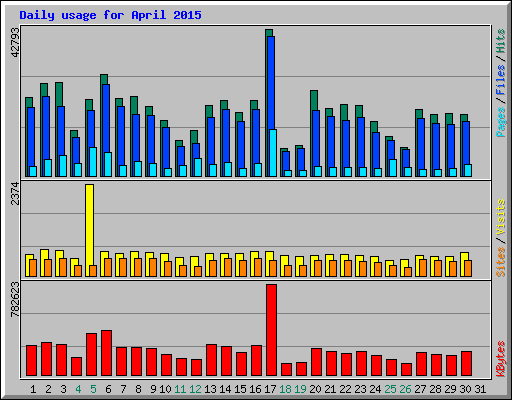Screen dimensions: 512x400
Task: Click the green day 4 axis label
Action: click(78, 389)
